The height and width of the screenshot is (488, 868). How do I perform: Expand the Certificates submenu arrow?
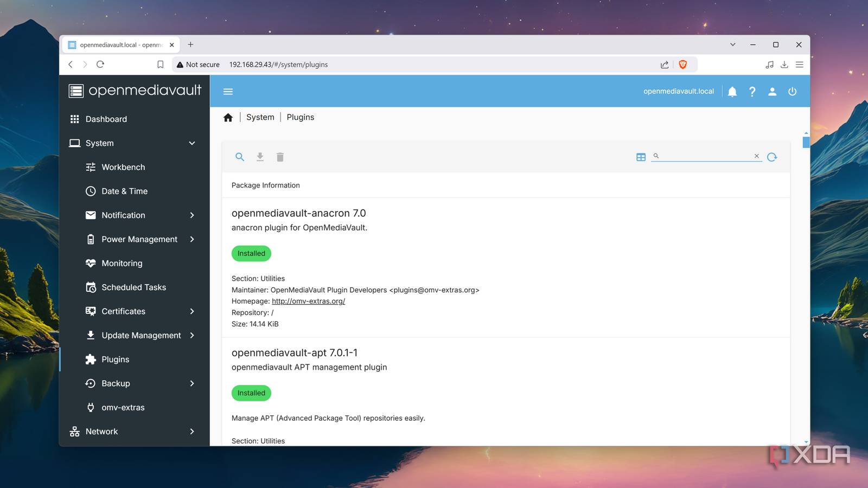(192, 311)
